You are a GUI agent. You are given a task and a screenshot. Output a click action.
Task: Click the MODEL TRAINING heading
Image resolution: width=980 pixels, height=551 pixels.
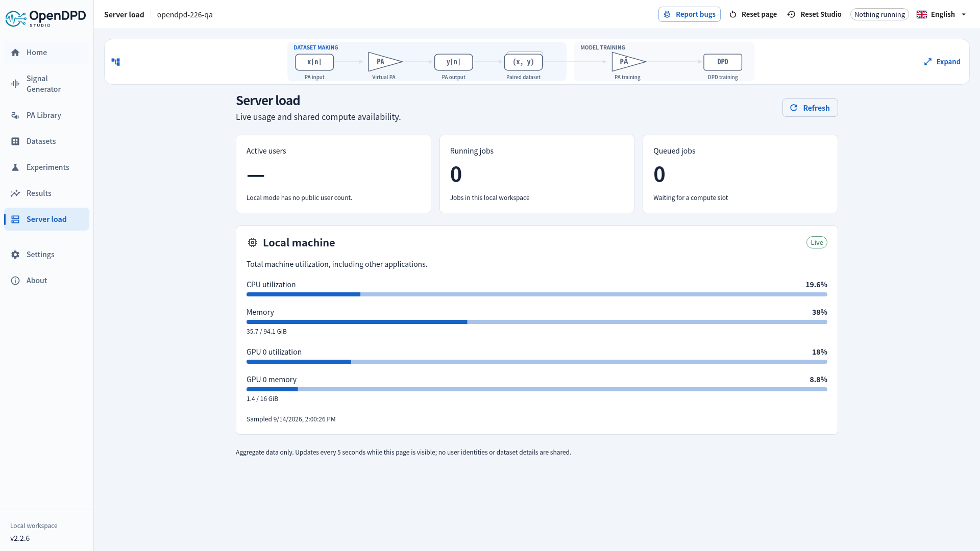coord(602,47)
